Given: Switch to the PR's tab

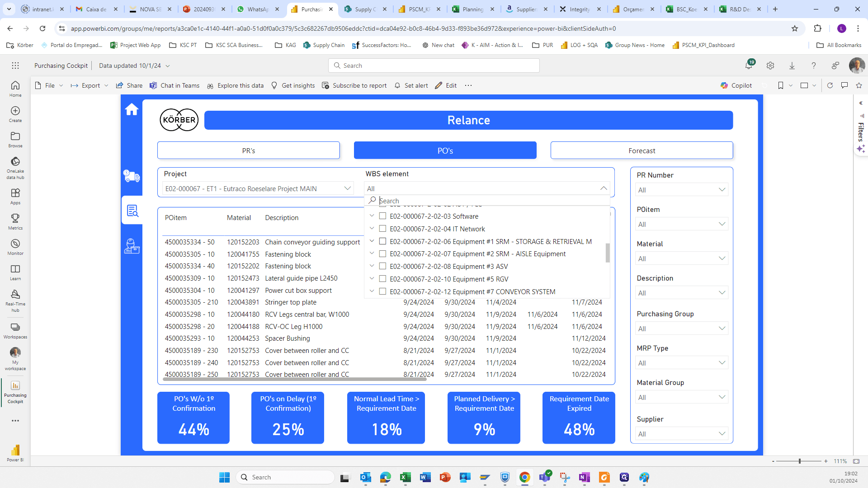Looking at the screenshot, I should 248,150.
